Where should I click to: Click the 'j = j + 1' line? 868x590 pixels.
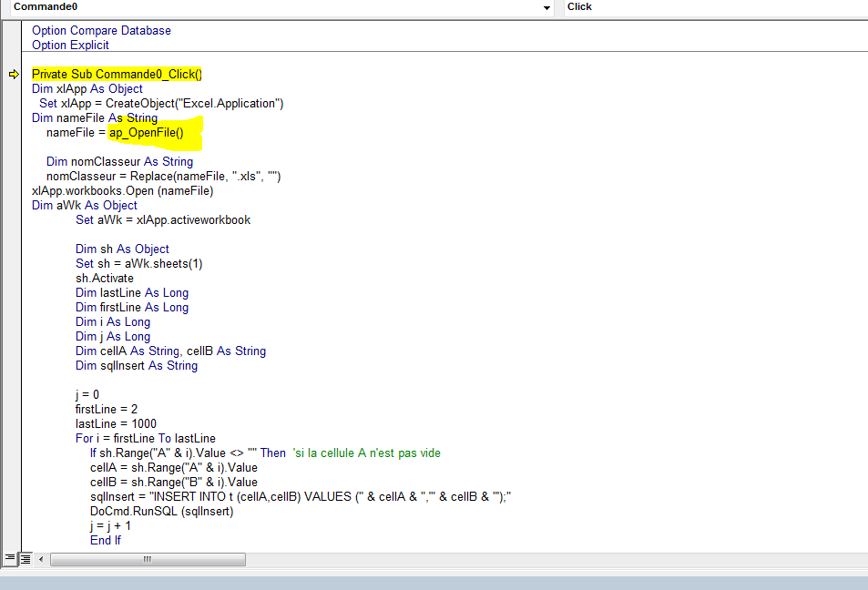point(111,525)
